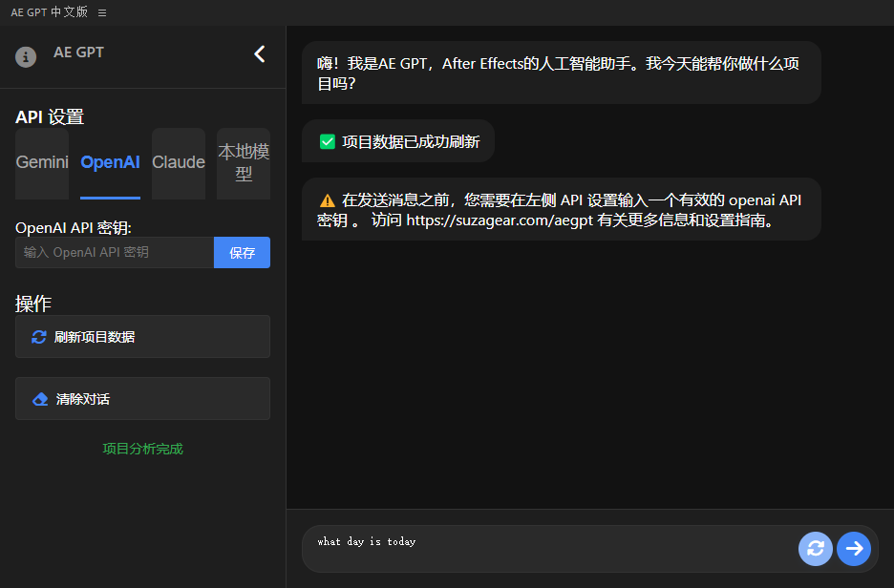The width and height of the screenshot is (894, 588).
Task: Click the 清除对话 button
Action: [x=142, y=399]
